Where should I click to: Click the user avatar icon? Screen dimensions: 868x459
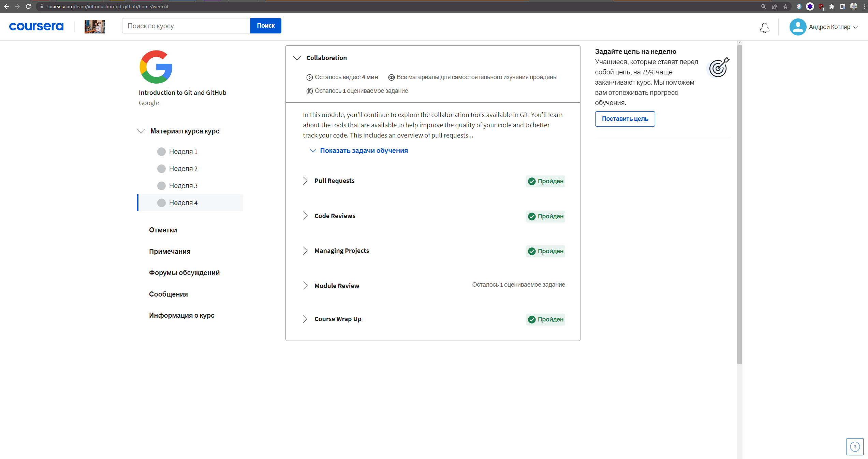(798, 27)
